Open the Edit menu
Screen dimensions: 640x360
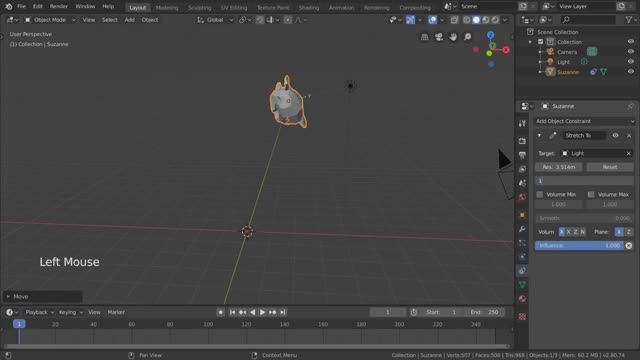[37, 7]
